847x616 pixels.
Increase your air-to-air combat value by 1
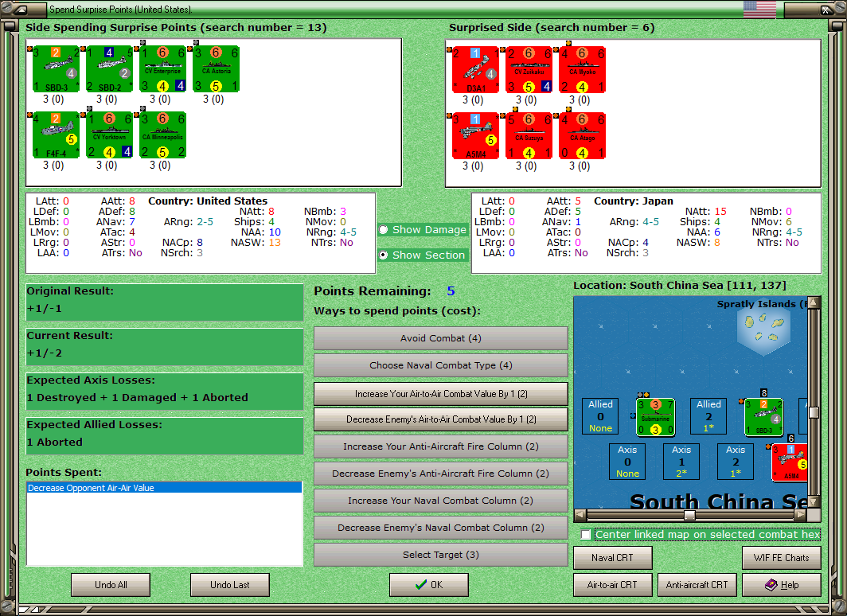click(x=441, y=394)
